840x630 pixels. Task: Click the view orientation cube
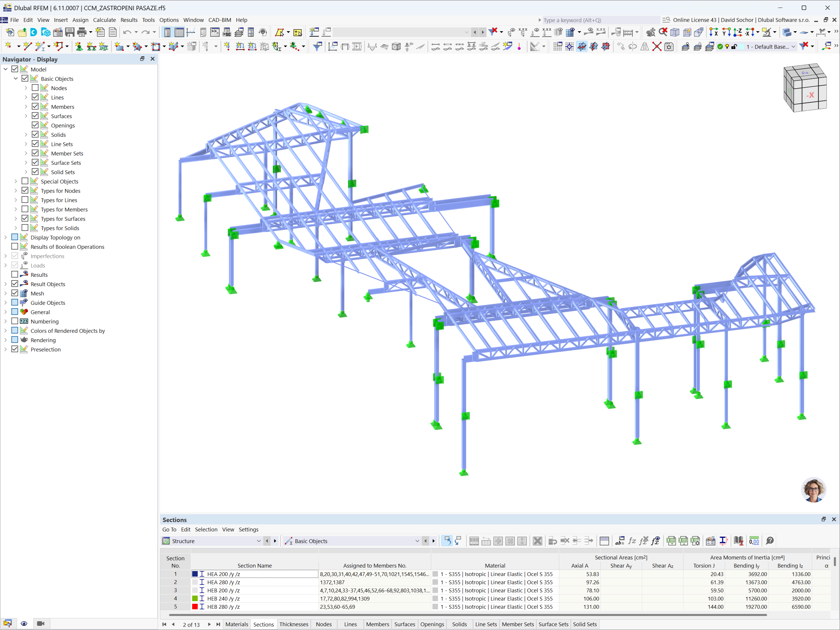[805, 88]
